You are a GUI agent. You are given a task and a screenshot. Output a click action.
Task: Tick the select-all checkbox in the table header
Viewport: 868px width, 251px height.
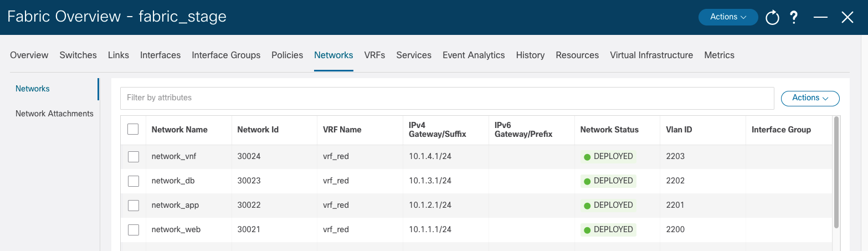click(x=133, y=129)
